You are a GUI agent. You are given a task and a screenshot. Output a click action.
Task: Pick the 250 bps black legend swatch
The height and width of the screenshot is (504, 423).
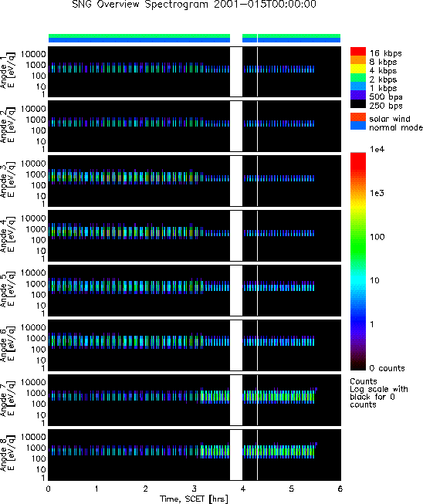[358, 103]
